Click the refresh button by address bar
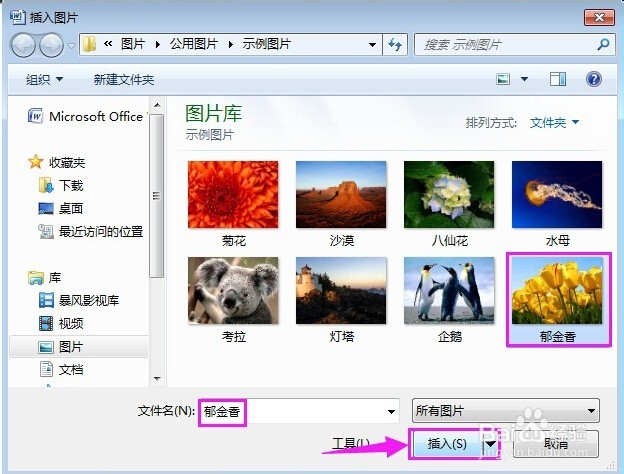624x474 pixels. click(x=395, y=45)
